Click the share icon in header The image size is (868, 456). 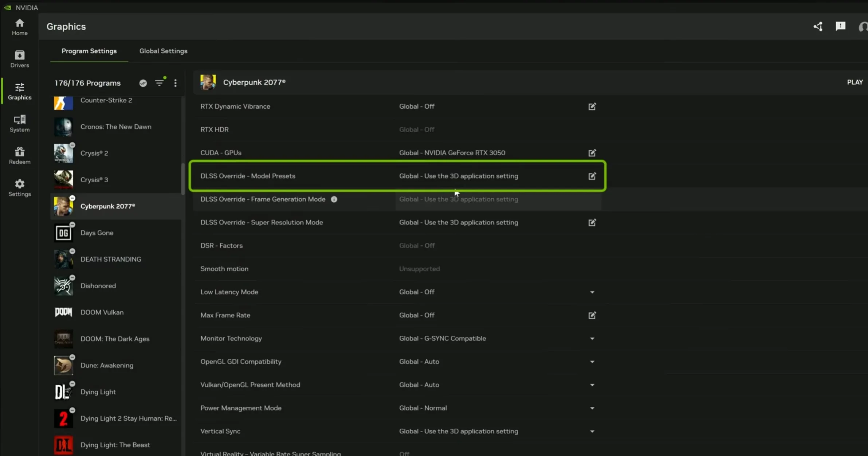pos(818,26)
